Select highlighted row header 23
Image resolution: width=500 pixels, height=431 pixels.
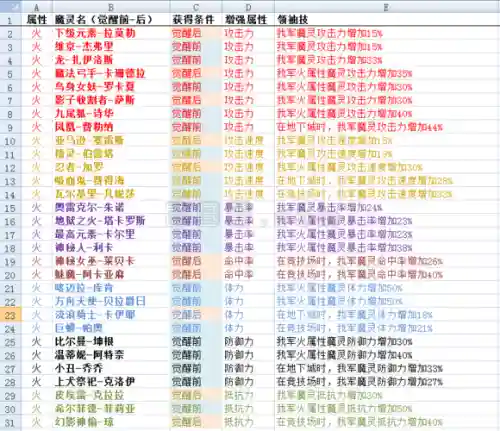pos(11,315)
